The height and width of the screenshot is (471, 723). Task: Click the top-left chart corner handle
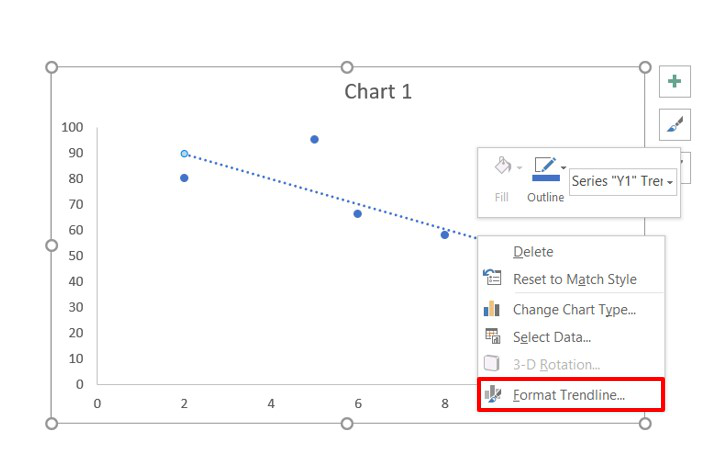coord(52,67)
